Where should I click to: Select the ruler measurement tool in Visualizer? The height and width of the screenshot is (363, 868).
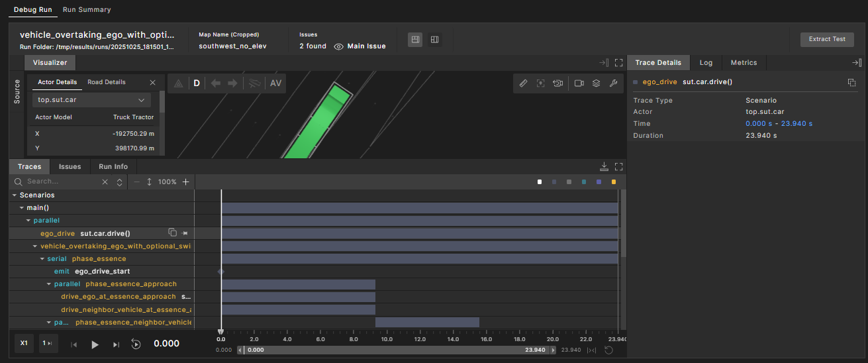(x=523, y=83)
